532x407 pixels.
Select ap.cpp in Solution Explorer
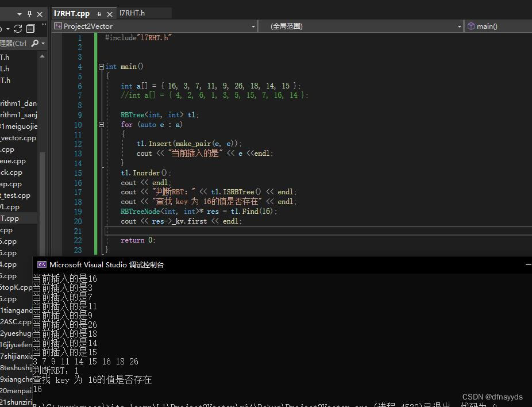coord(11,184)
